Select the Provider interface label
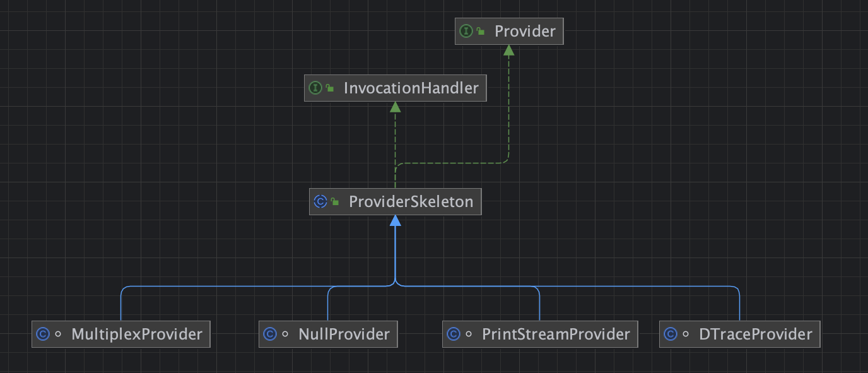 coord(525,31)
